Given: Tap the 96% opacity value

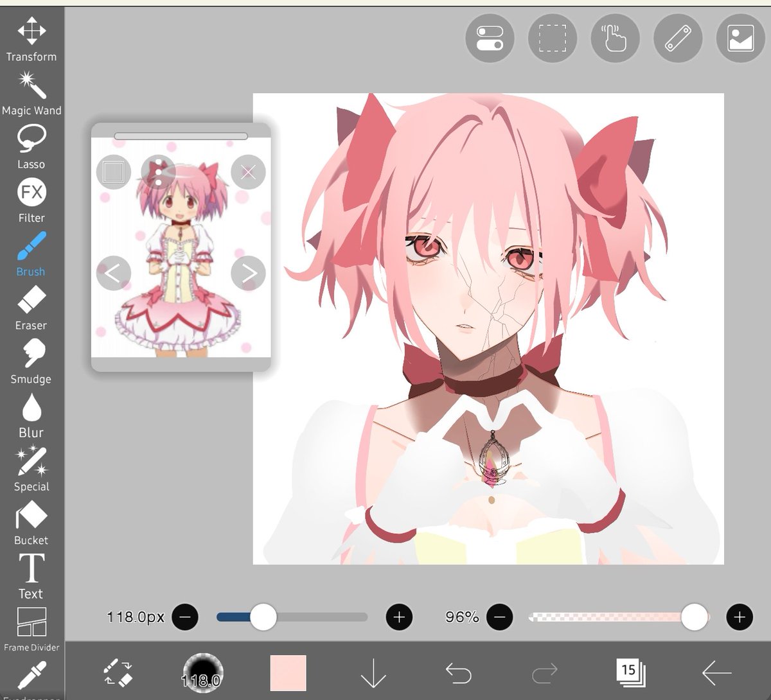Looking at the screenshot, I should 462,617.
